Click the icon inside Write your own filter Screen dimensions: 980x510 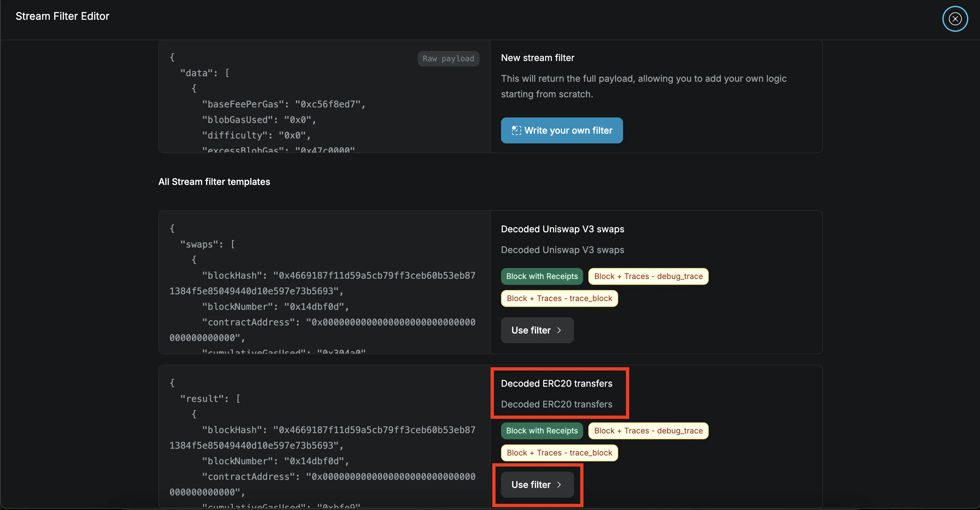click(516, 130)
